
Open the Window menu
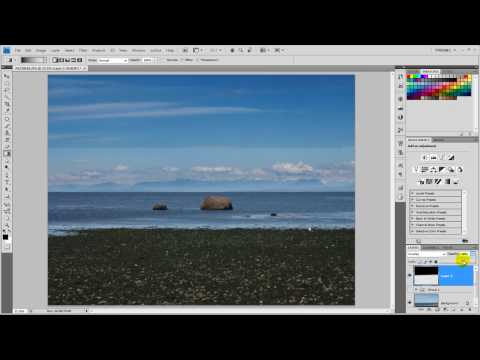[138, 50]
